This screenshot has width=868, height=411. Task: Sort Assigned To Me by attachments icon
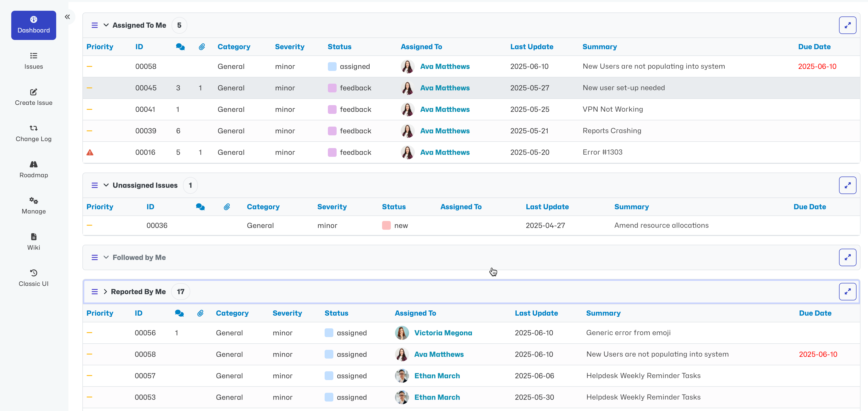click(x=202, y=47)
